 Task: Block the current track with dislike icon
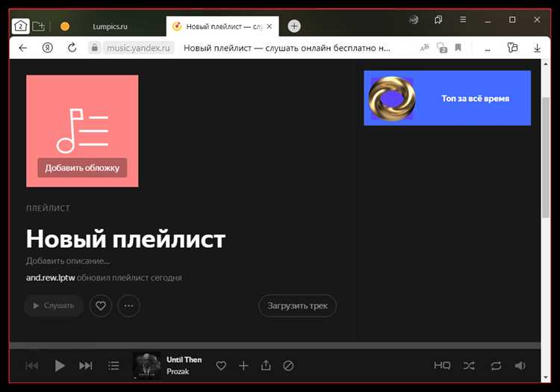tap(288, 366)
